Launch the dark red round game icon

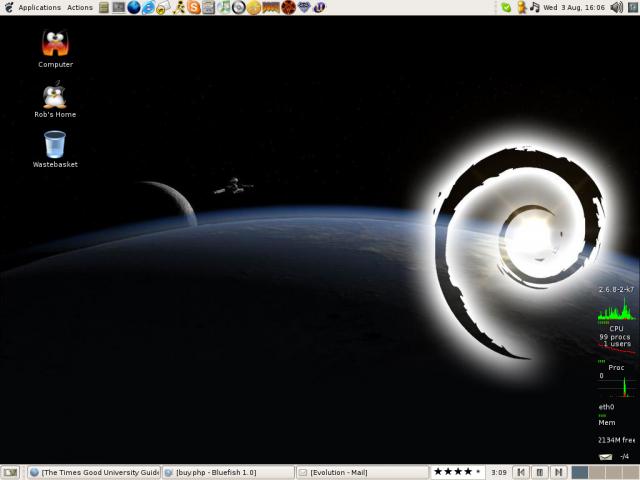289,7
